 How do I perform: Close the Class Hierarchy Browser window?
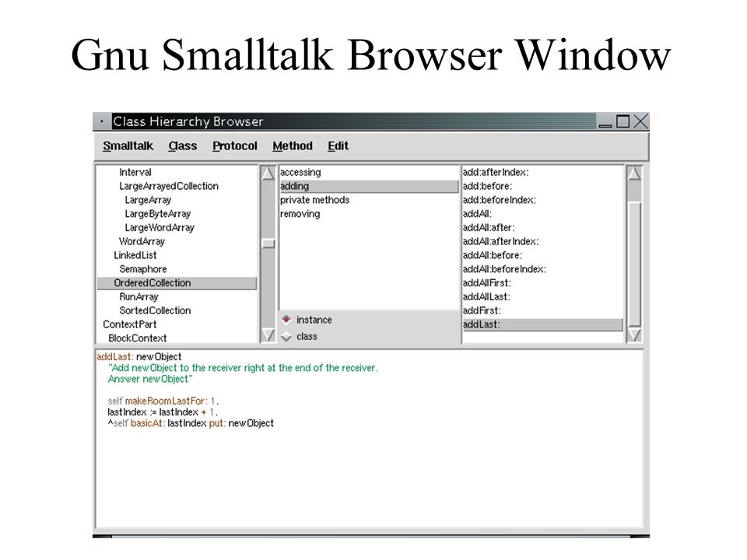click(640, 122)
